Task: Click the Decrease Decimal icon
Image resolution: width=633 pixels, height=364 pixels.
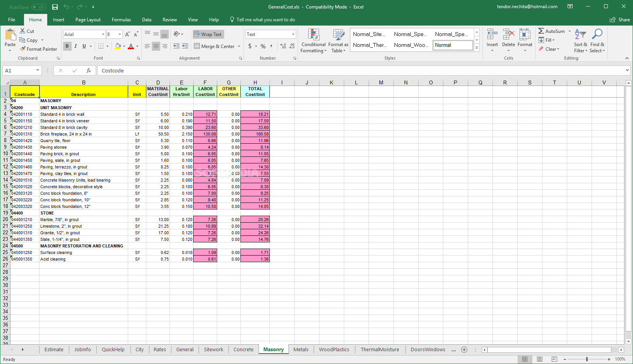Action: tap(292, 46)
